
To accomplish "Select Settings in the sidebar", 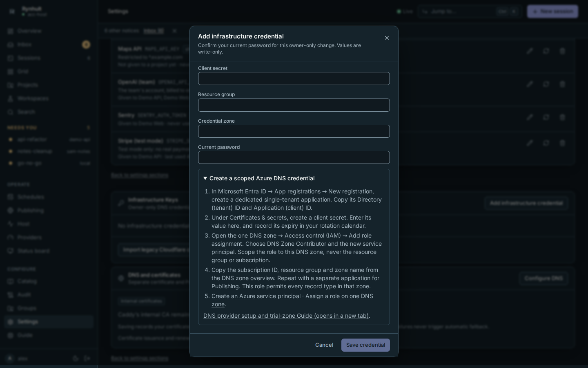I will [x=49, y=322].
